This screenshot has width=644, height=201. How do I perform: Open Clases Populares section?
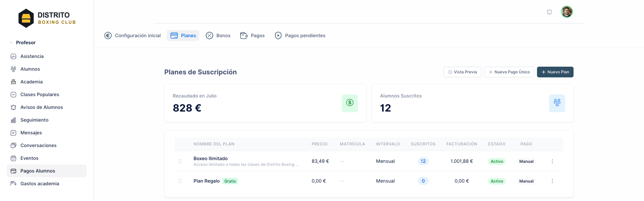47,94
